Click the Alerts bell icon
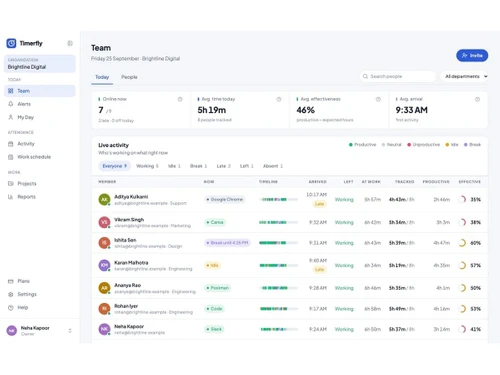 click(11, 104)
